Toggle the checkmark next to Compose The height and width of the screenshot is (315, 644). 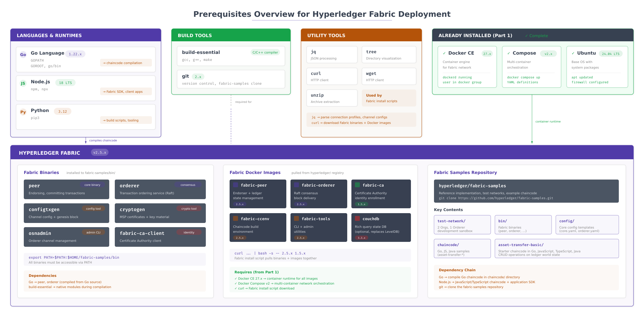point(508,53)
